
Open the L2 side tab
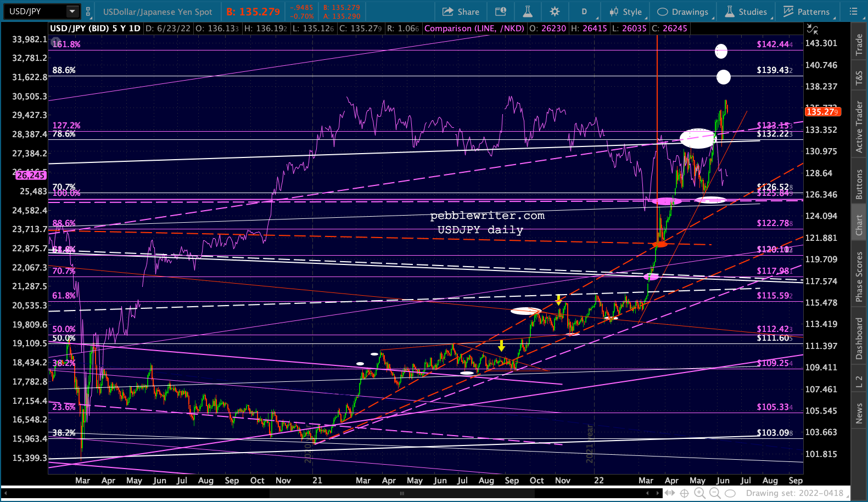pos(859,381)
